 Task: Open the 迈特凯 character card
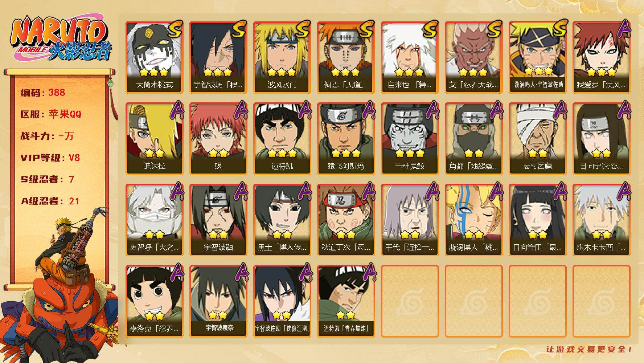click(x=282, y=139)
